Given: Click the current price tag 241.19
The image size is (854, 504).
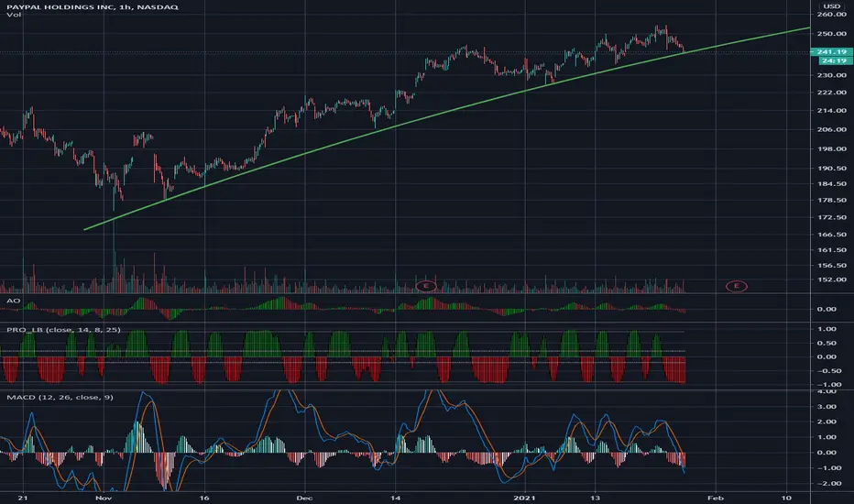Looking at the screenshot, I should [x=831, y=51].
